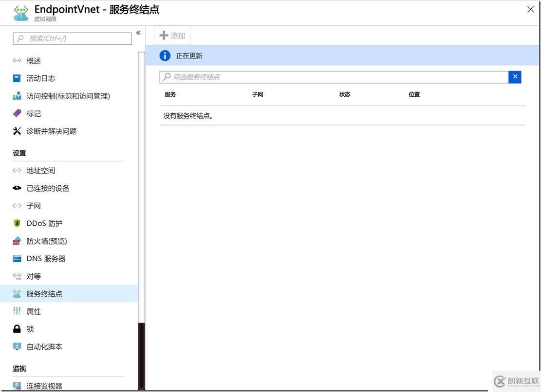The image size is (541, 392).
Task: Open the 锁 (Locks) page
Action: (x=30, y=328)
